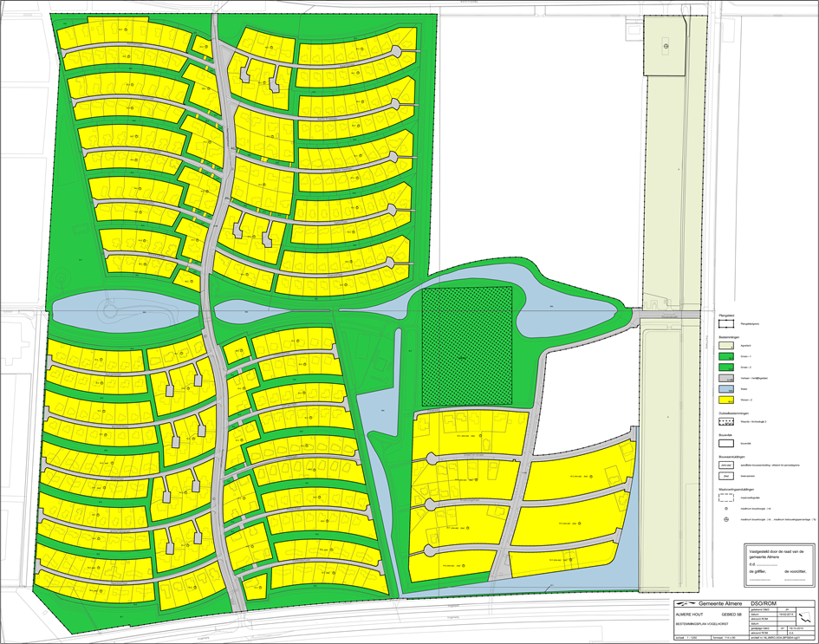
Task: Click the 'Plangebied' legend heading
Action: click(726, 315)
